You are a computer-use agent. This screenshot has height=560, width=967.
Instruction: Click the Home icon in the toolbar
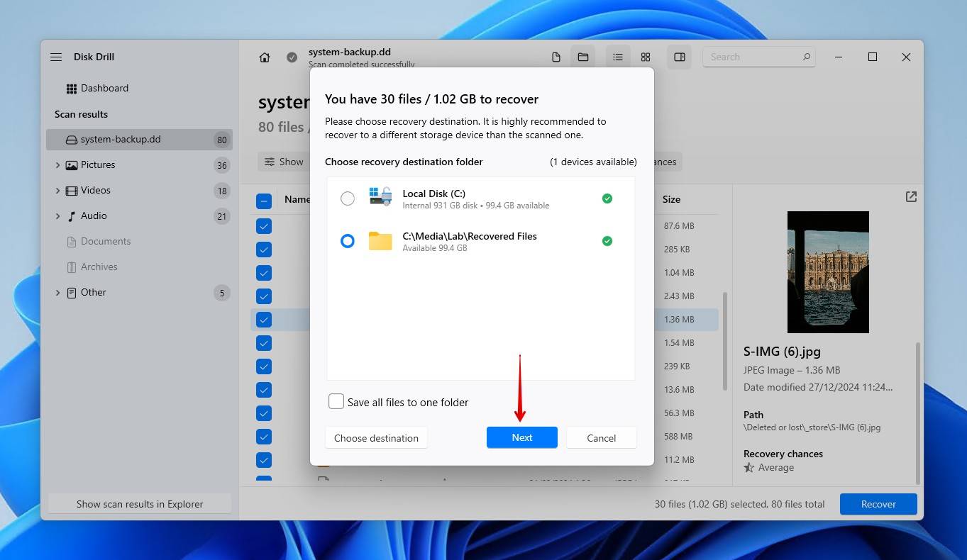pyautogui.click(x=264, y=57)
